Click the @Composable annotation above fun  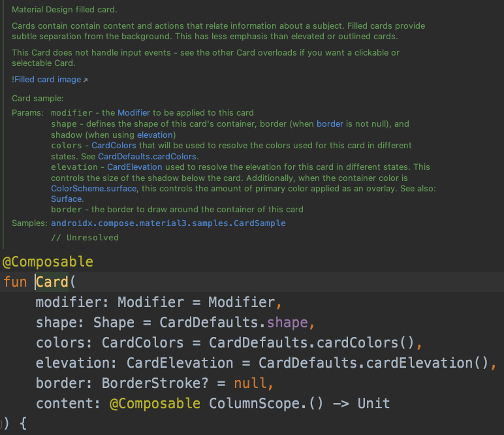pos(48,262)
